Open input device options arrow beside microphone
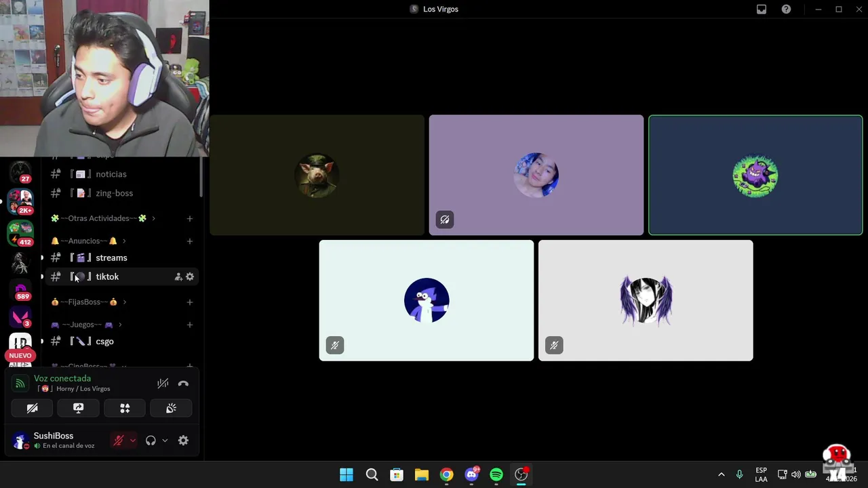The width and height of the screenshot is (868, 488). click(x=132, y=441)
